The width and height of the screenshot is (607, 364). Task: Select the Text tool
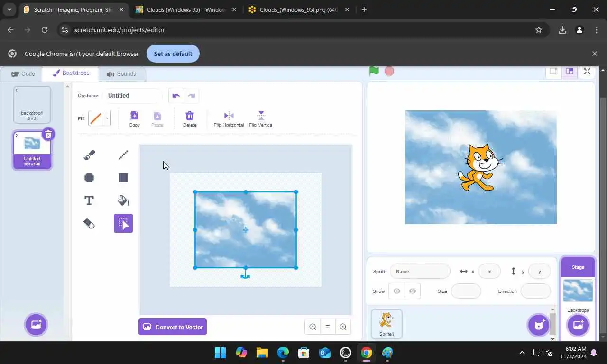pyautogui.click(x=89, y=200)
